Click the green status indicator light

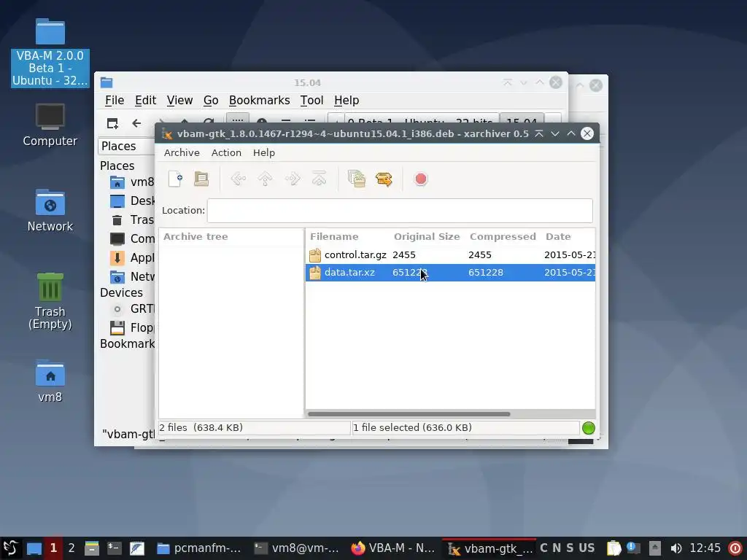tap(589, 427)
